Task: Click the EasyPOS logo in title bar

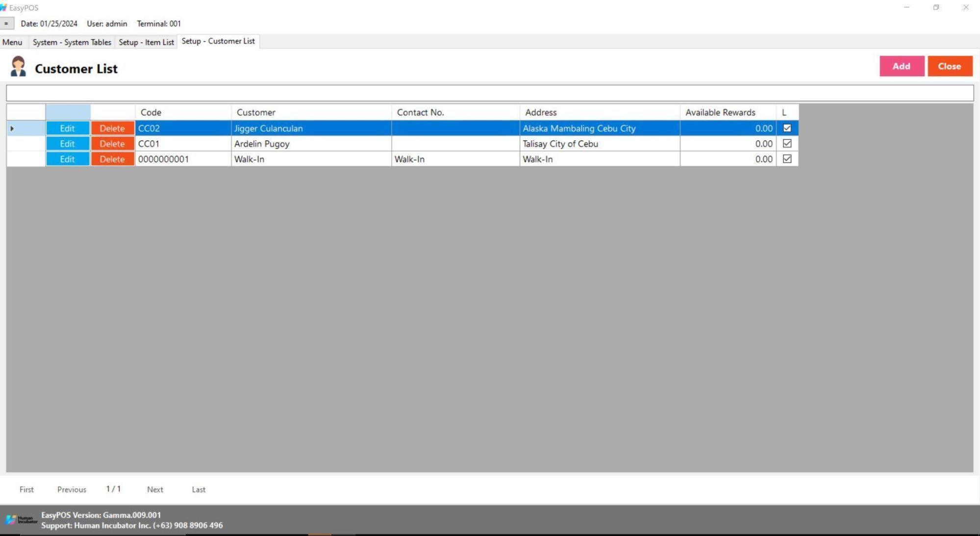Action: pos(4,7)
